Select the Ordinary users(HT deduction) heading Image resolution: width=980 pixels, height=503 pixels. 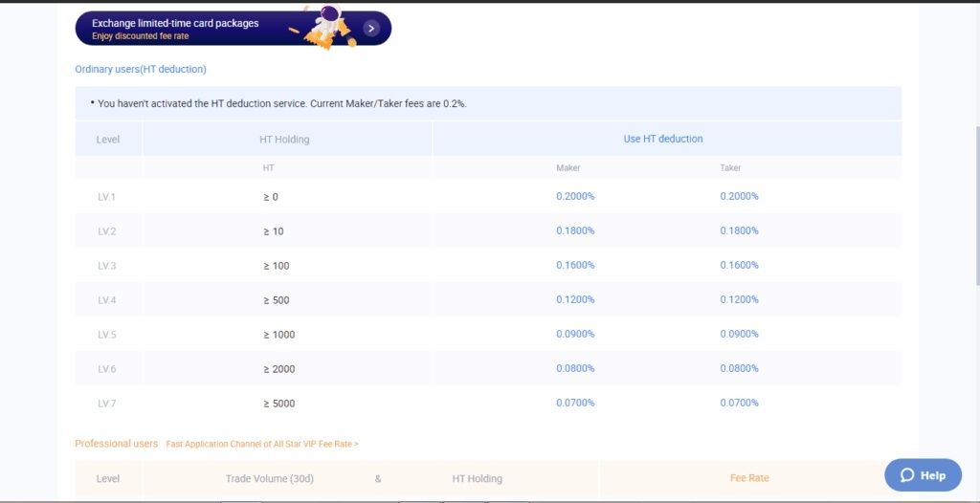click(141, 70)
